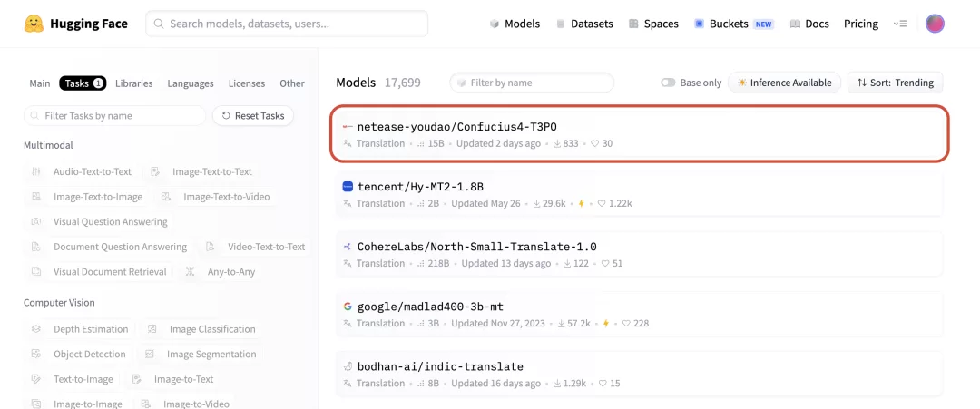This screenshot has width=980, height=409.
Task: Click the 17,699 models count
Action: 403,83
